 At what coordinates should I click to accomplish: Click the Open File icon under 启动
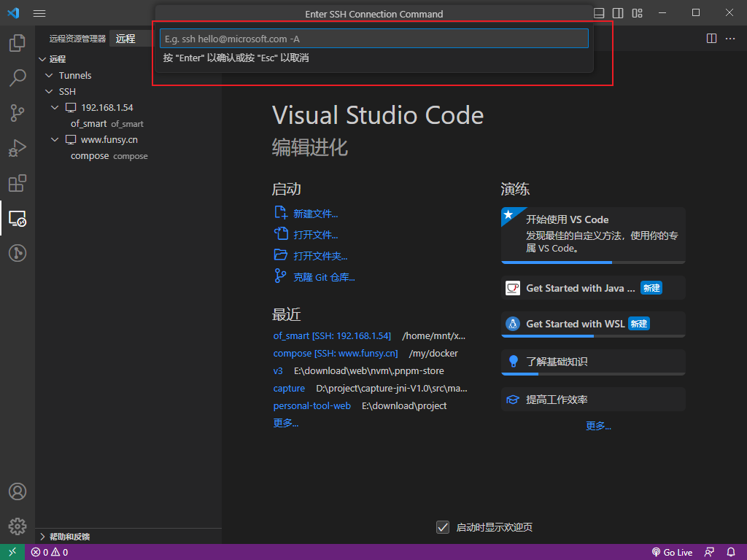tap(281, 234)
